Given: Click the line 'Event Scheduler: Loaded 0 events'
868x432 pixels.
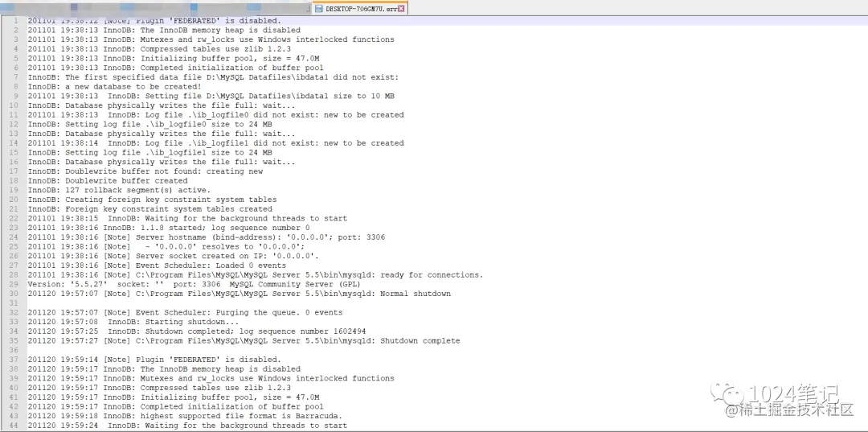Looking at the screenshot, I should [157, 265].
